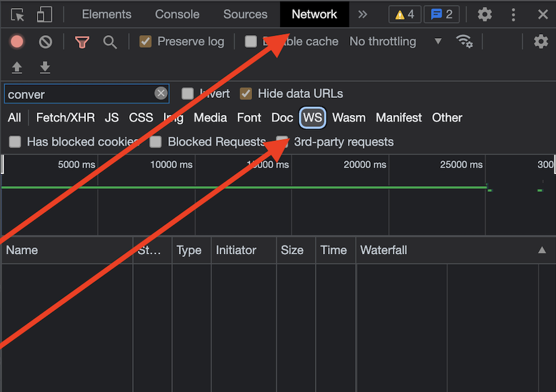Enable the 3rd-party requests checkbox
556x392 pixels.
coord(281,142)
